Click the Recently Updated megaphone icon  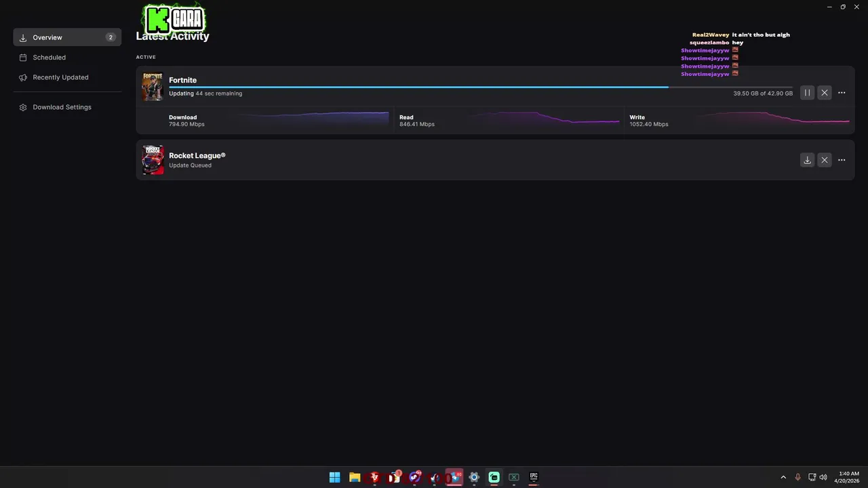point(23,77)
